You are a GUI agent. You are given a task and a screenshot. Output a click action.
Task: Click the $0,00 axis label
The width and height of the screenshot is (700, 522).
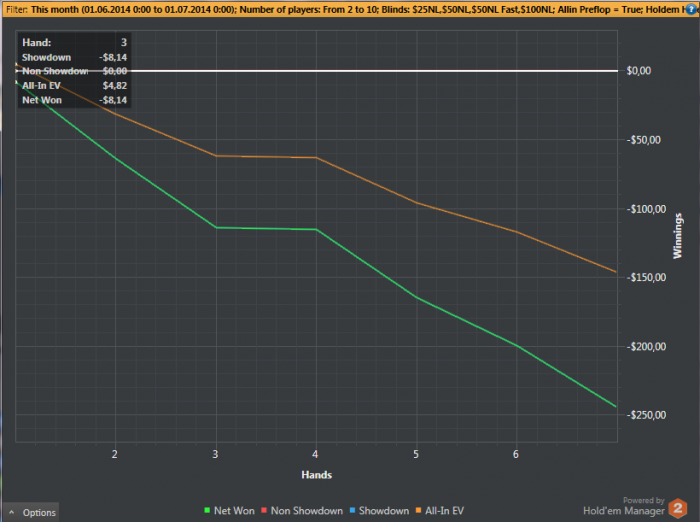point(639,71)
